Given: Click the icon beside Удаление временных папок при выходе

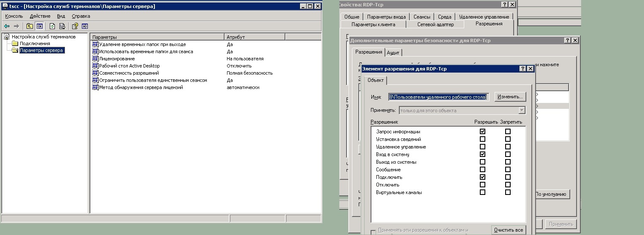Looking at the screenshot, I should 95,44.
